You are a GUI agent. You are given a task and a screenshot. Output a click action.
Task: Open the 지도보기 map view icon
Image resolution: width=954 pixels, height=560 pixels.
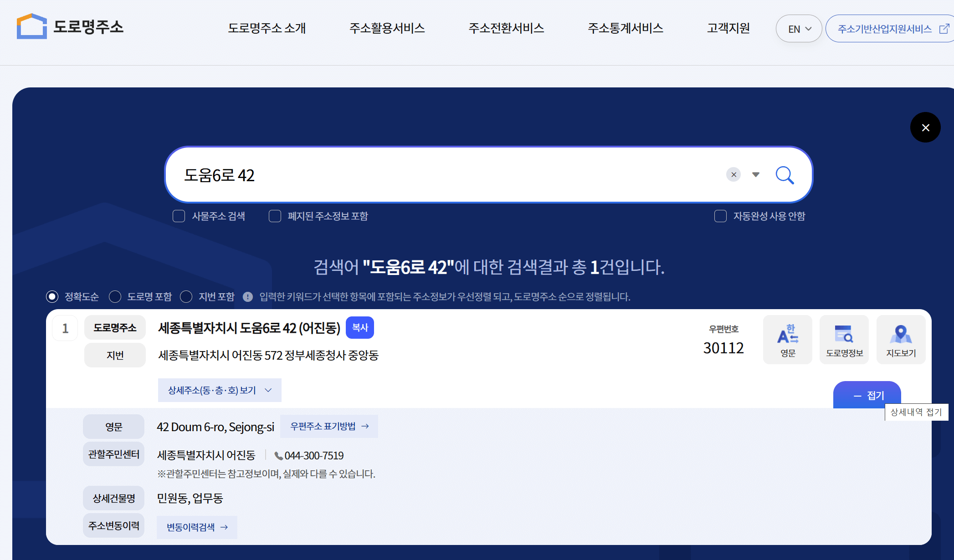[901, 339]
